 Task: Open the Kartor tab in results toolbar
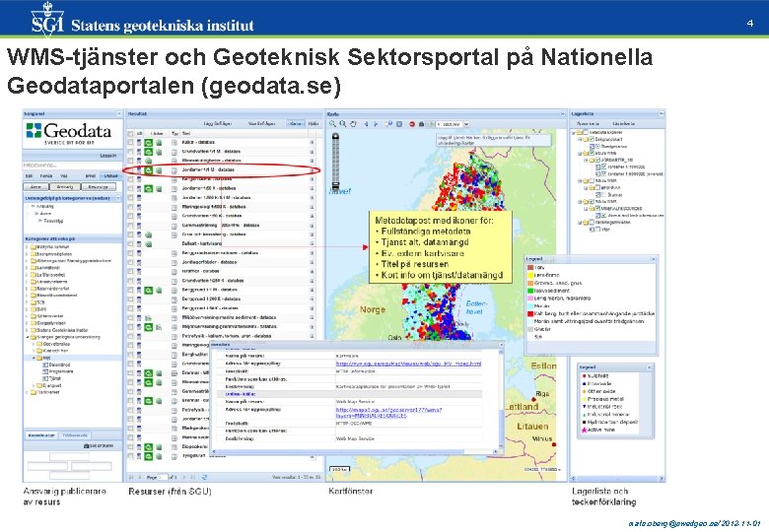tap(295, 124)
